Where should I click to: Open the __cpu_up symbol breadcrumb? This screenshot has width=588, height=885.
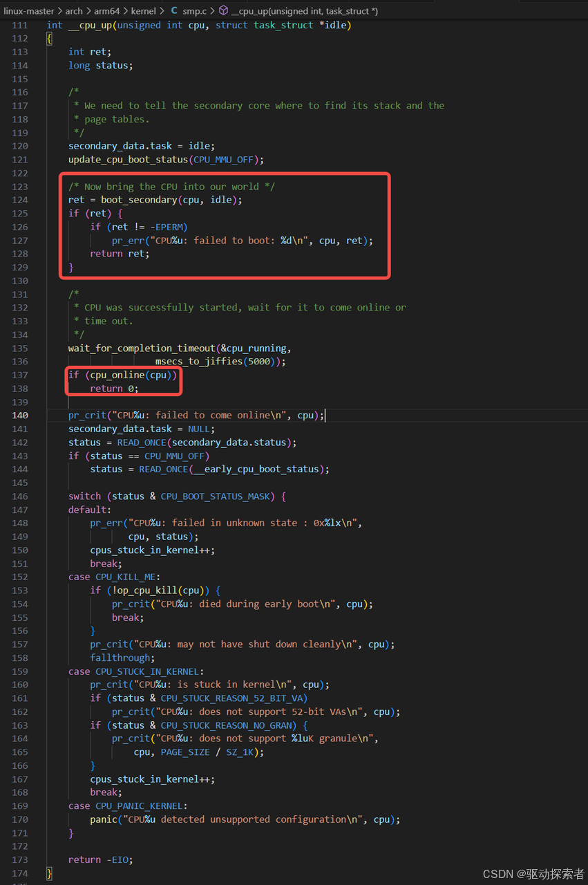pos(305,11)
